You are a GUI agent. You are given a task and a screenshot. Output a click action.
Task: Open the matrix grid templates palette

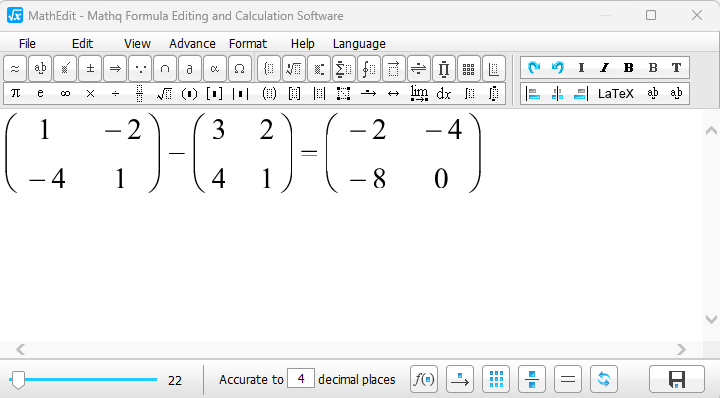point(468,69)
